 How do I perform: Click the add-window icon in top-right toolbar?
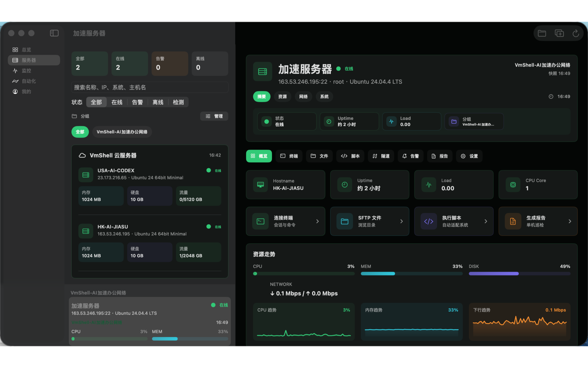click(559, 33)
